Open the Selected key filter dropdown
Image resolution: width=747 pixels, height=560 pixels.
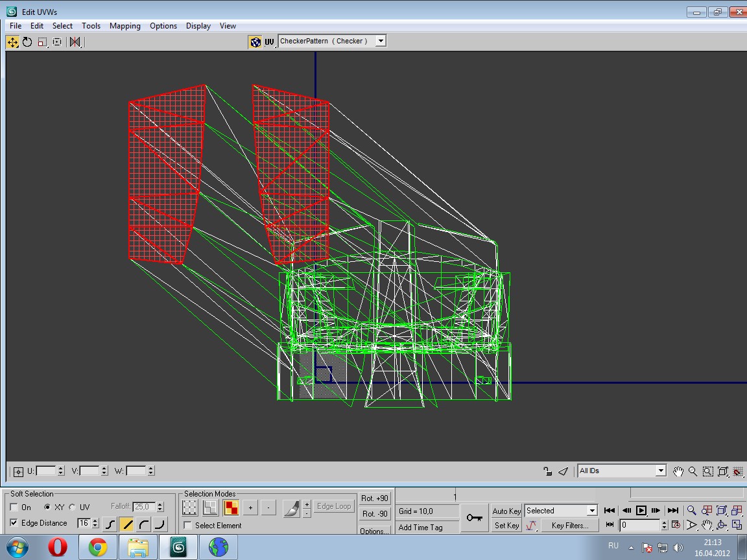(x=591, y=511)
